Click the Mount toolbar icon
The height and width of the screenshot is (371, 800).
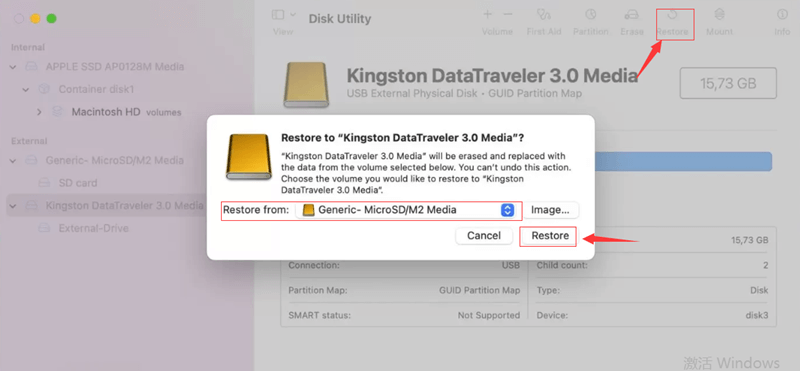(719, 14)
